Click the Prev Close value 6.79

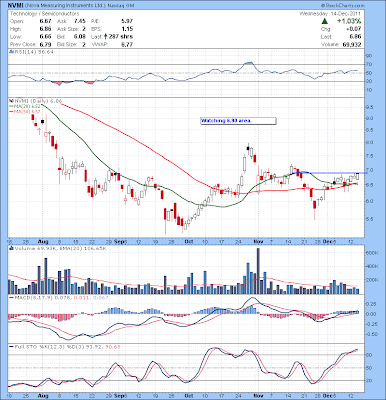(x=45, y=44)
